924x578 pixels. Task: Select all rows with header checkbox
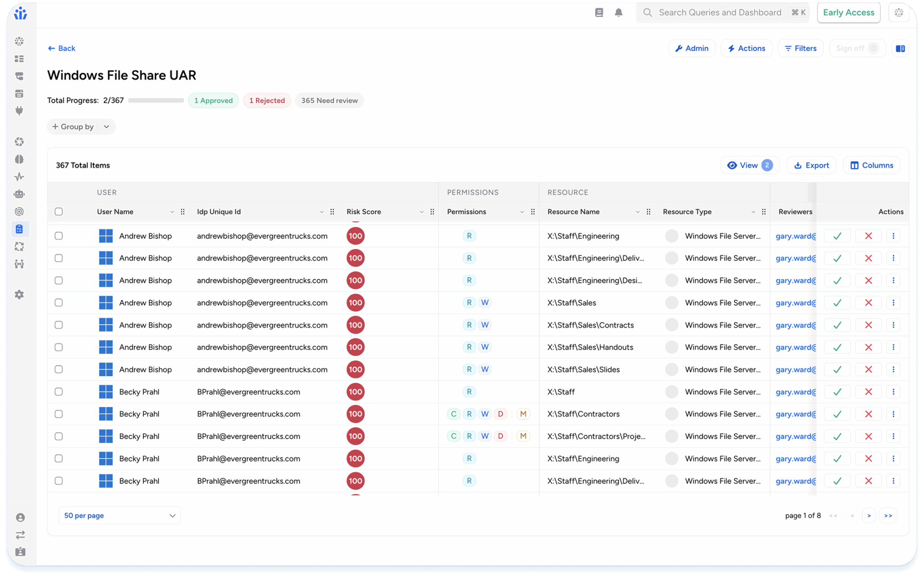click(x=59, y=212)
